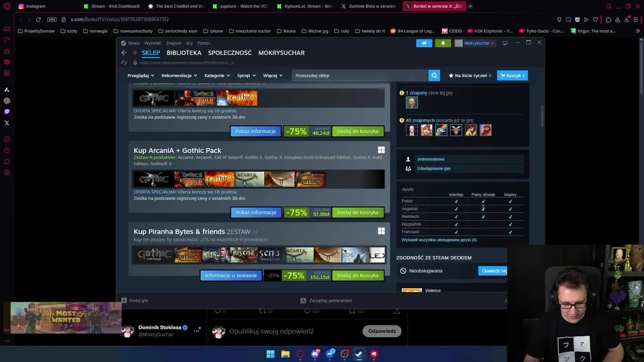Reload the X.com page in Opera
This screenshot has height=362, width=644.
click(38, 20)
